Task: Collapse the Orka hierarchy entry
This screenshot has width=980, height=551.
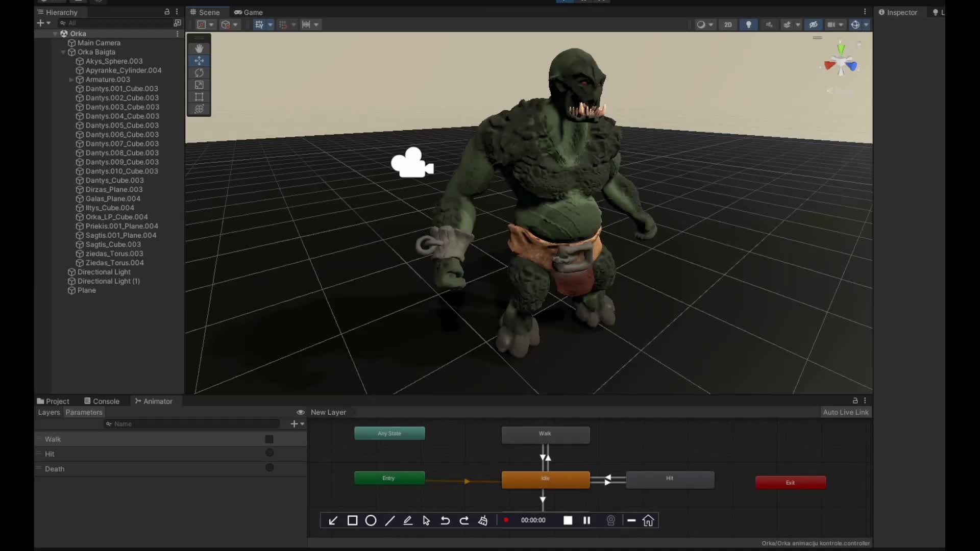Action: pos(55,34)
